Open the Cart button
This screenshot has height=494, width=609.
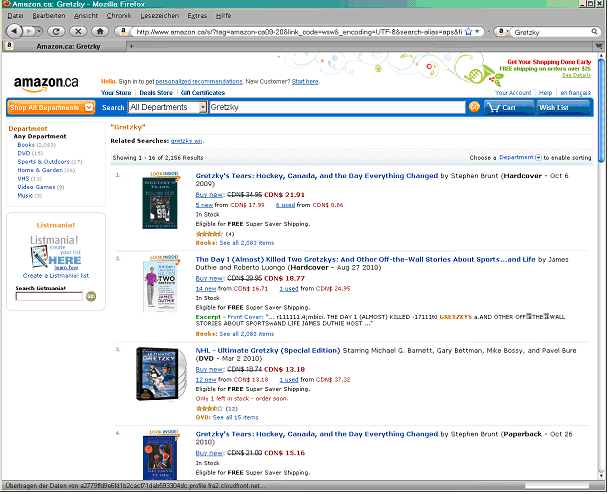pyautogui.click(x=509, y=108)
